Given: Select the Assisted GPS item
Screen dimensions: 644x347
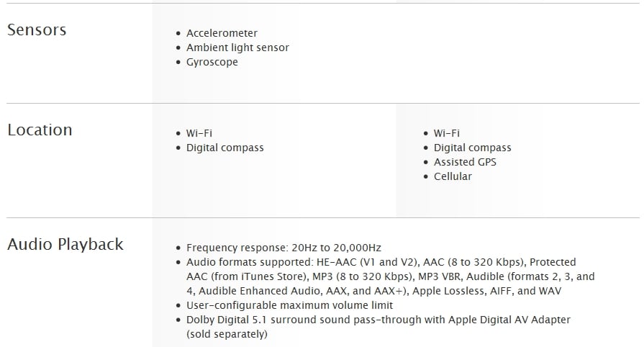Looking at the screenshot, I should pyautogui.click(x=465, y=162).
